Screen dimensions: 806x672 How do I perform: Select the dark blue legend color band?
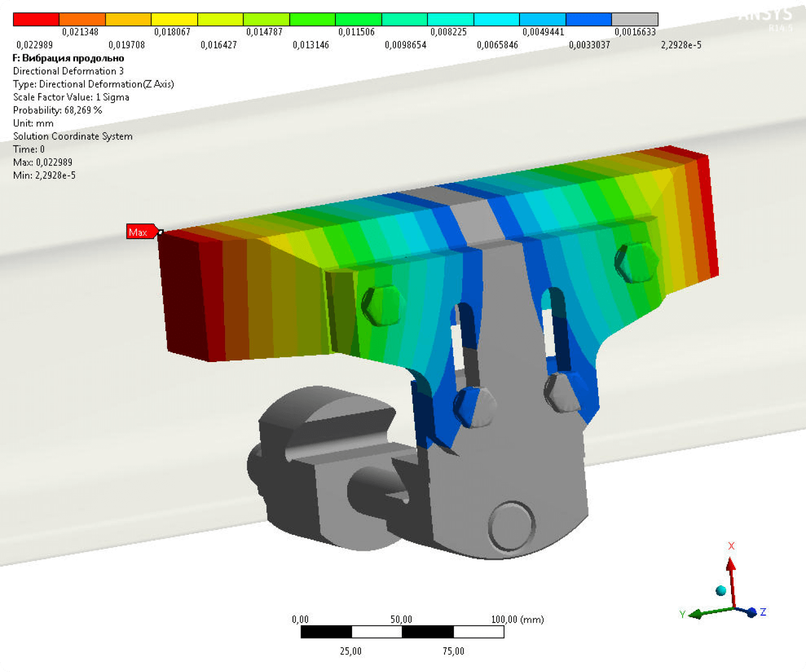(589, 20)
